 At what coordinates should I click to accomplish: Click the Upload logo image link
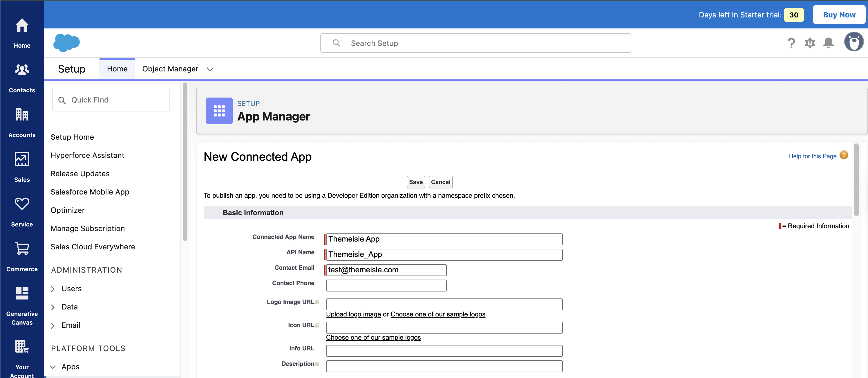click(353, 314)
